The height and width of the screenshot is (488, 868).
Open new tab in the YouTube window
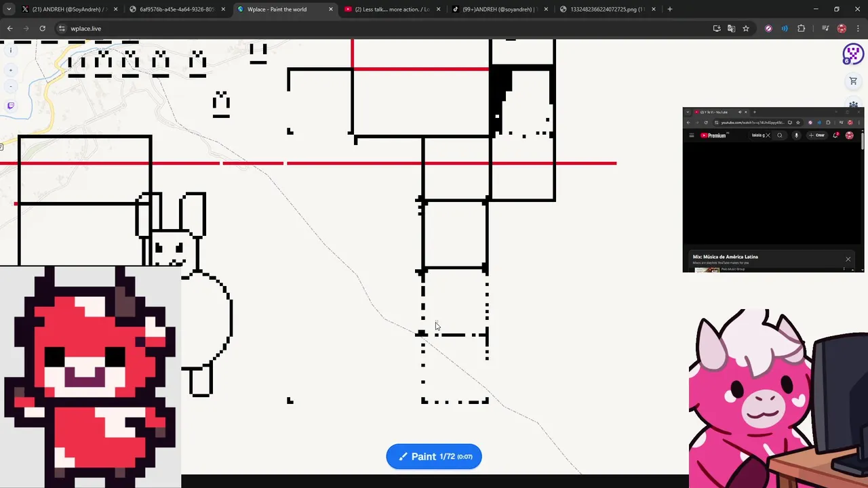pyautogui.click(x=755, y=112)
